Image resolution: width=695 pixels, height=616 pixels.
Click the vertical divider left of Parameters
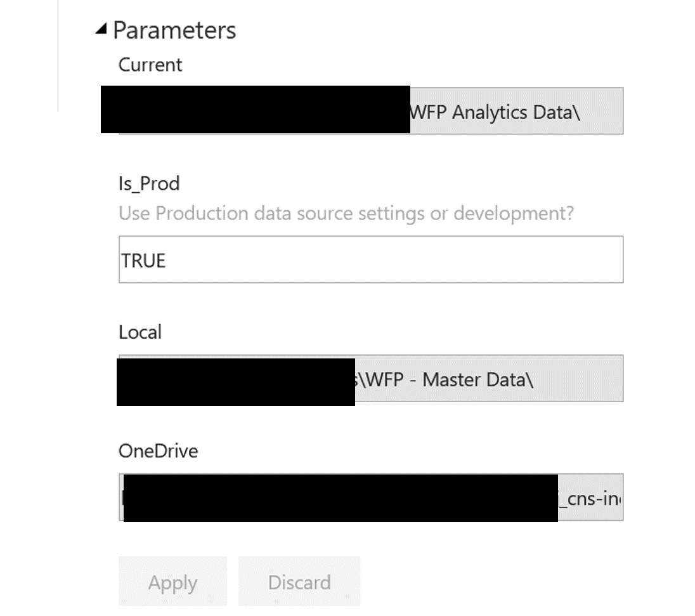coord(58,57)
